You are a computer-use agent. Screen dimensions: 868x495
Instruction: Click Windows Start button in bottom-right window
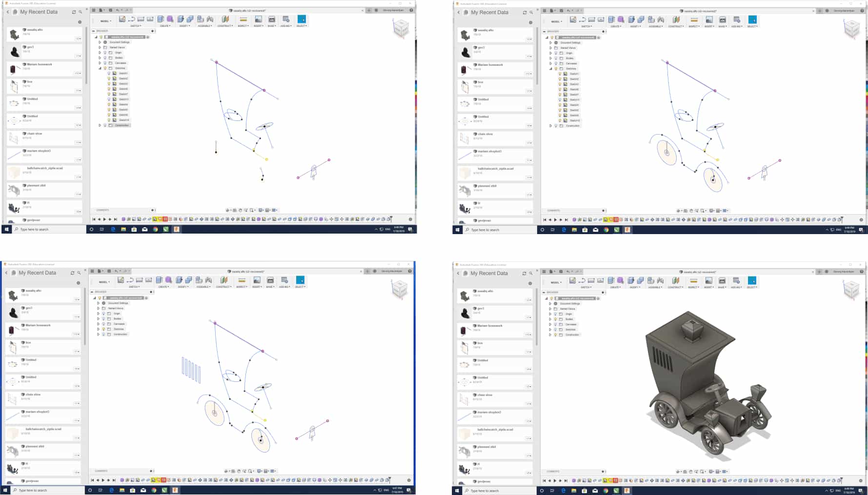click(457, 490)
